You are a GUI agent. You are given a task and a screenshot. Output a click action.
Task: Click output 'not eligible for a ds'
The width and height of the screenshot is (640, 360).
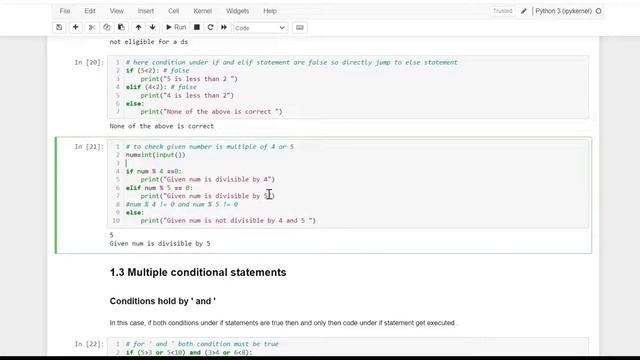click(x=149, y=42)
